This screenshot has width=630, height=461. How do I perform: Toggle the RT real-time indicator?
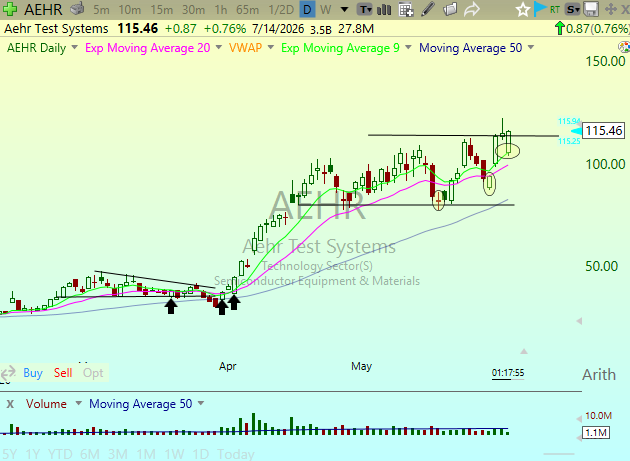tap(555, 9)
